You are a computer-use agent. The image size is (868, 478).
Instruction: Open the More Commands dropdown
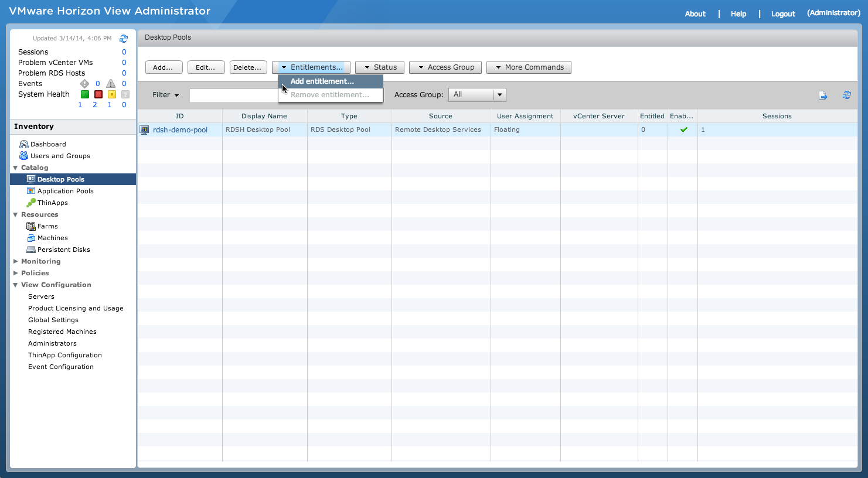click(x=529, y=67)
